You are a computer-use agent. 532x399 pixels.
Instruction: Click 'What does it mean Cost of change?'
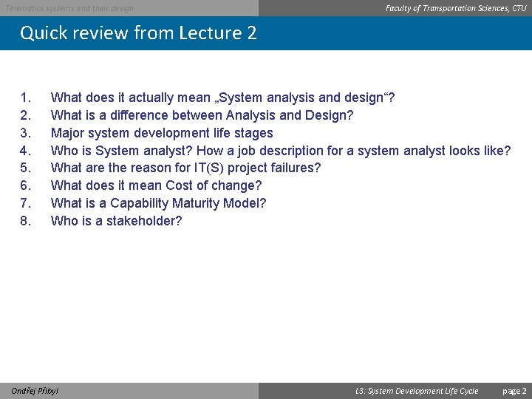157,185
